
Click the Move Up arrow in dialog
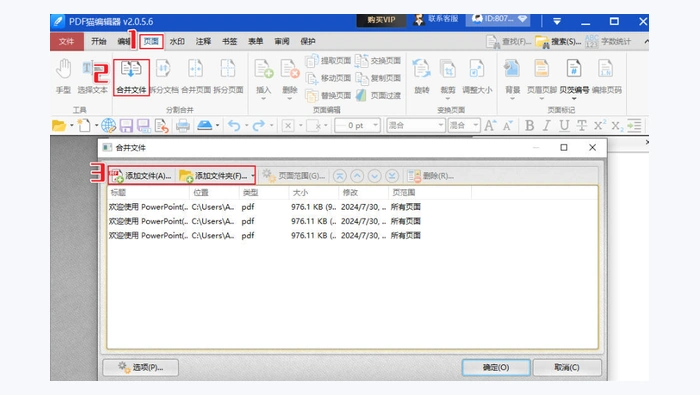357,176
